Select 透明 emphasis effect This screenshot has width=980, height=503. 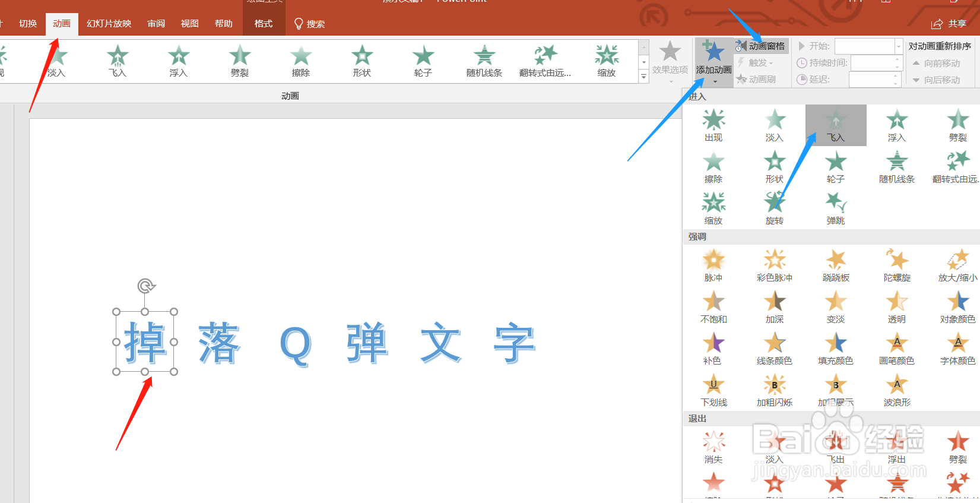[x=897, y=307]
